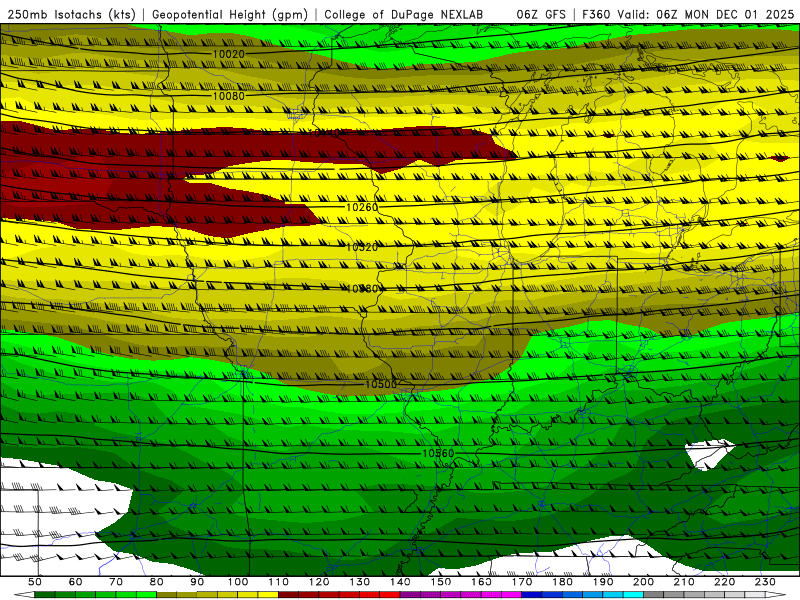Screen dimensions: 800x600
Task: Click the 'MON DEC 01 2025' valid date
Action: (x=739, y=15)
